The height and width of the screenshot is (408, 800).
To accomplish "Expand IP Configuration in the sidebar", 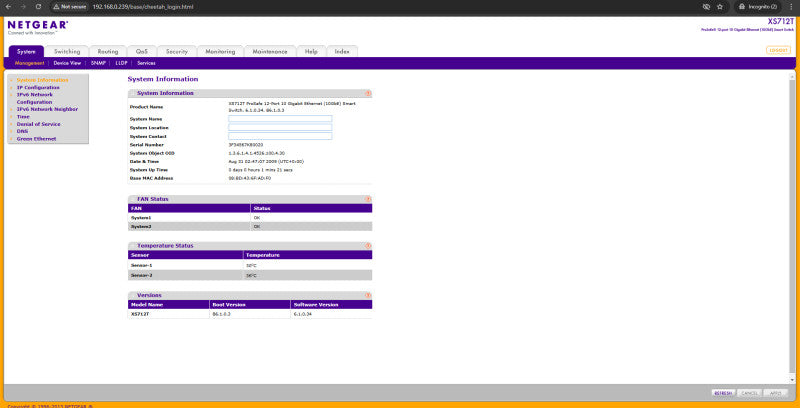I will coord(38,88).
